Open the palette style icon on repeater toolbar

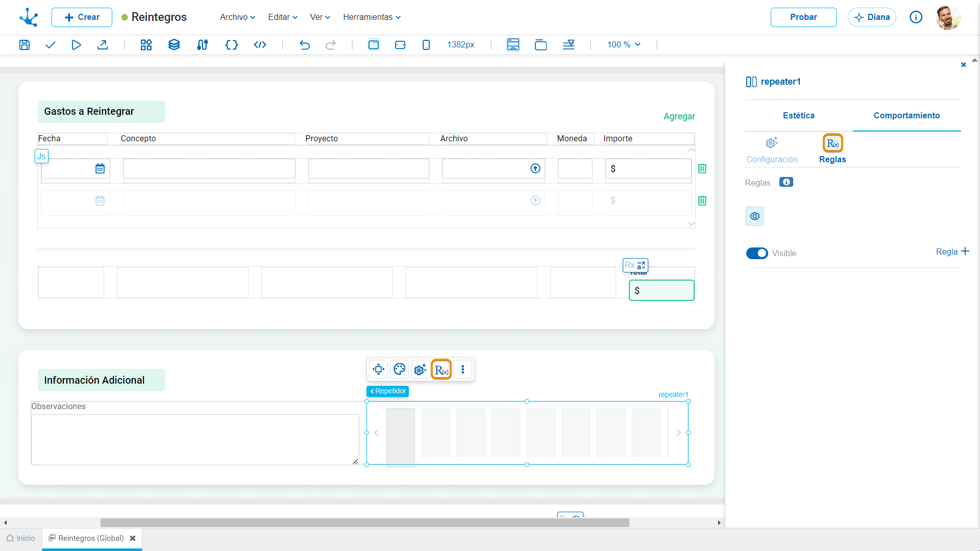tap(400, 369)
